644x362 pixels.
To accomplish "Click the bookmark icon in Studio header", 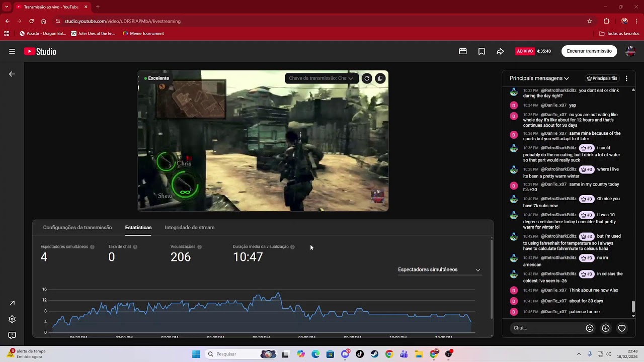I will (481, 51).
